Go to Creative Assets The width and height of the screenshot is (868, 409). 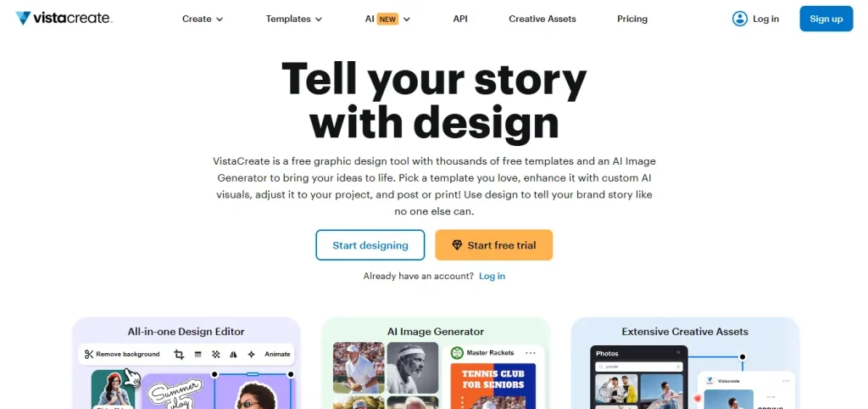point(542,19)
